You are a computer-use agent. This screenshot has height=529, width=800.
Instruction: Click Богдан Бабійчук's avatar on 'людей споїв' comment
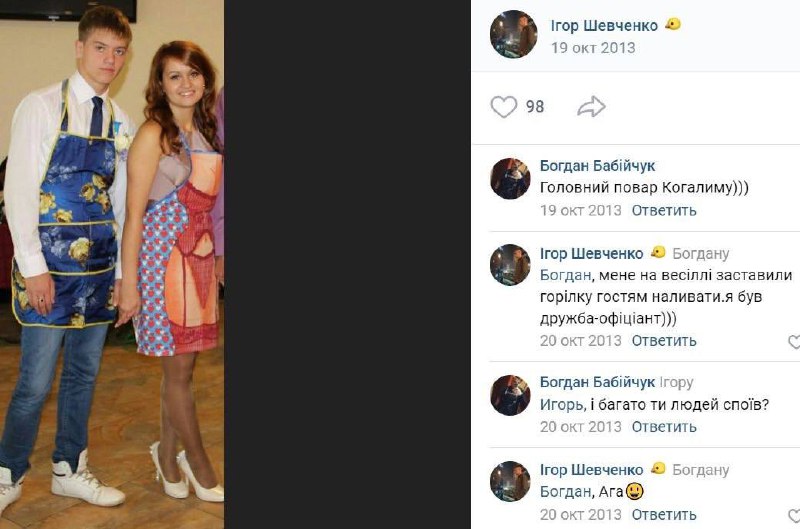coord(510,395)
